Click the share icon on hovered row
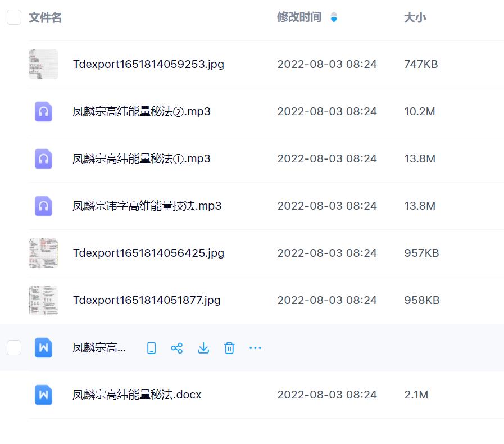 tap(176, 348)
